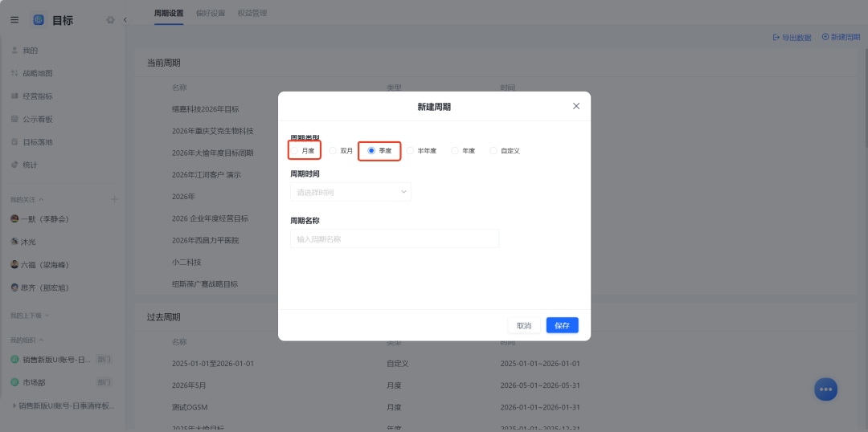Click avatar of 六福（梁海峰）
The image size is (868, 432).
point(15,265)
